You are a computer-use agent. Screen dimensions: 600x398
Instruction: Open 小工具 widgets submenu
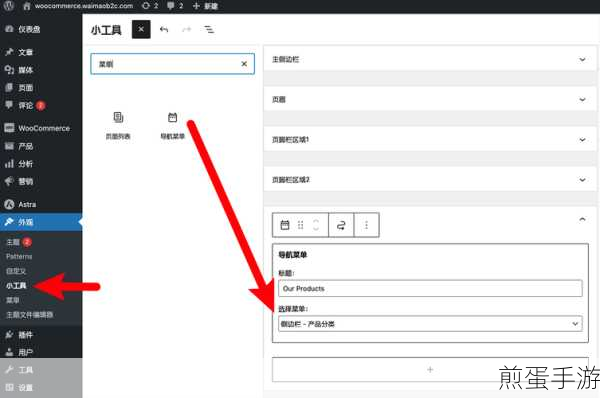coord(16,285)
